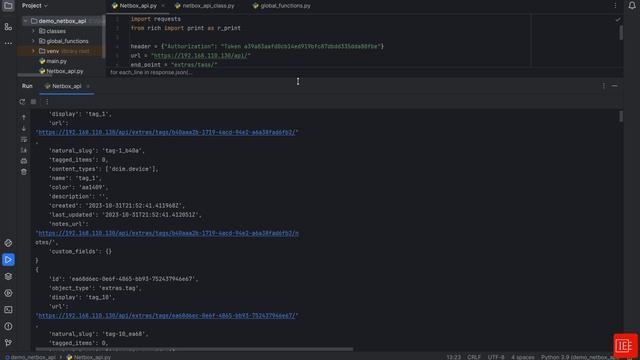This screenshot has width=640, height=360.
Task: Open the Git version control tool window
Action: click(8, 343)
